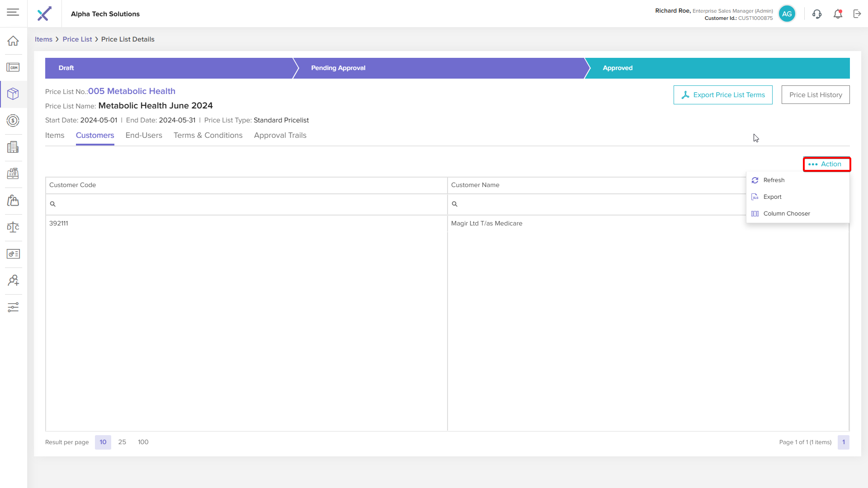Click the Customer Code search field
This screenshot has height=488, width=868.
click(x=249, y=204)
